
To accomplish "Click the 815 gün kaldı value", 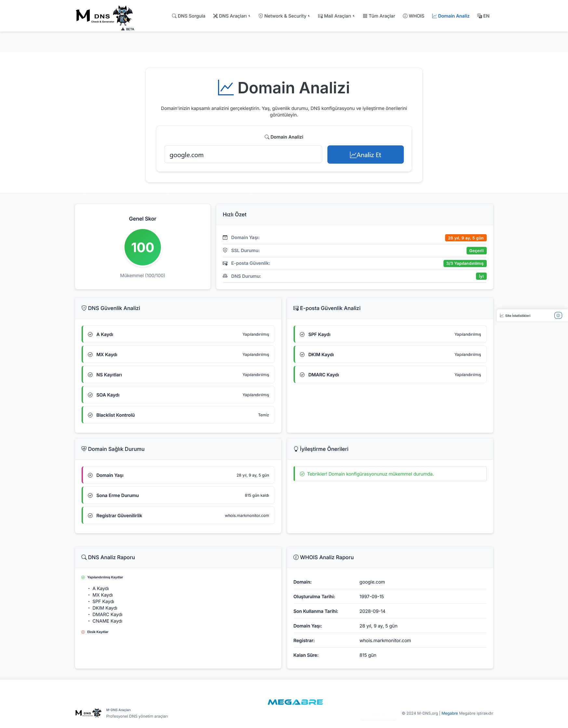I will pos(257,495).
